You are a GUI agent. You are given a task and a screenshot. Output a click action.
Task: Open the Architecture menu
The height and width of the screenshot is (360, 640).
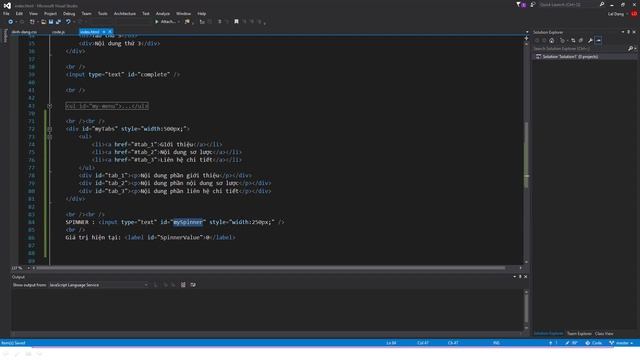click(125, 13)
